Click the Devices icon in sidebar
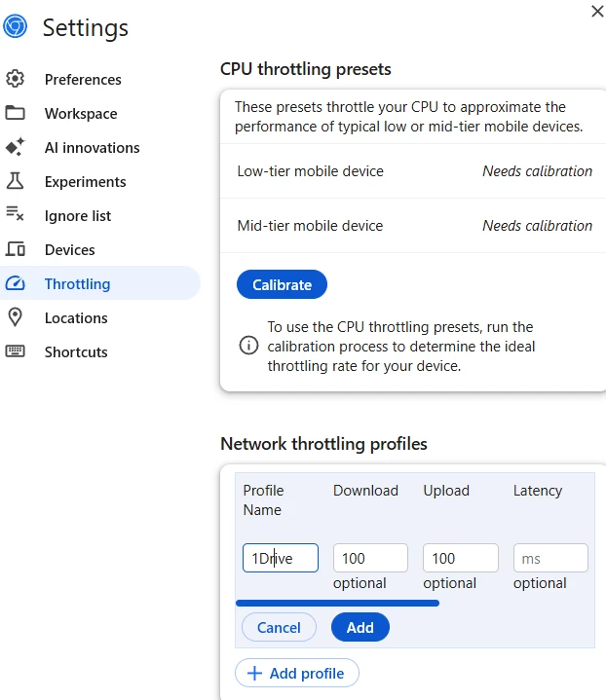The height and width of the screenshot is (700, 606). 16,249
